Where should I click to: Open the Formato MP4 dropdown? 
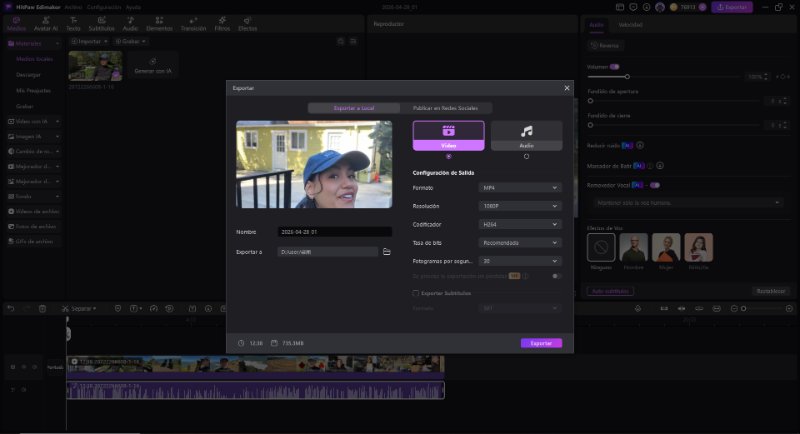coord(520,188)
